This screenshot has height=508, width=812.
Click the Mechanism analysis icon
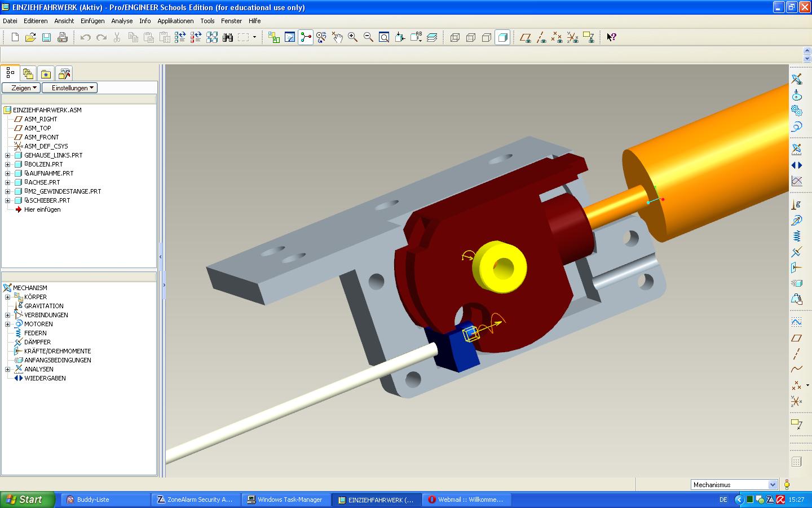[796, 150]
